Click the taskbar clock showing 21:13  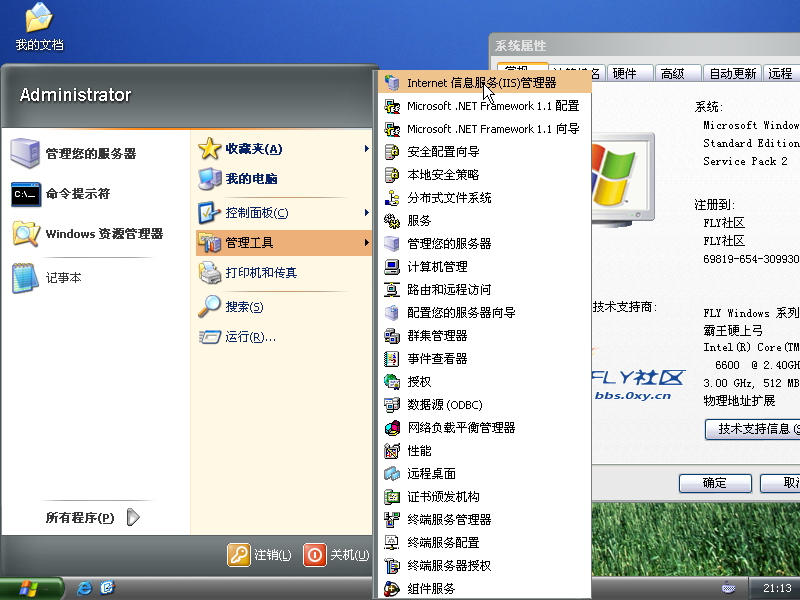[777, 588]
